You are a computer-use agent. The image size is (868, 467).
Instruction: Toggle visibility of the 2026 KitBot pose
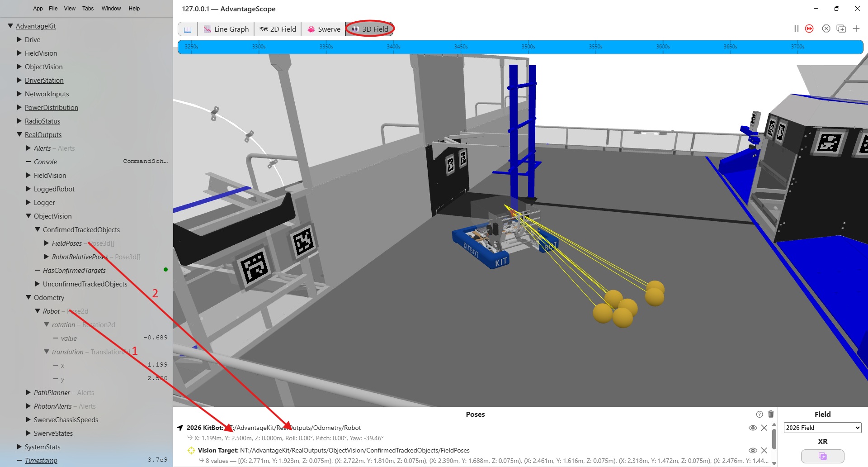click(753, 428)
